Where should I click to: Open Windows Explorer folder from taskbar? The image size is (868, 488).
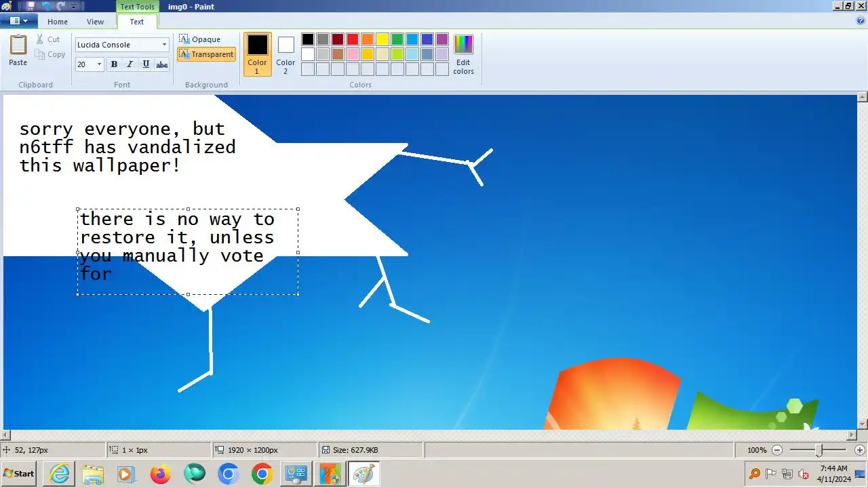(x=93, y=474)
